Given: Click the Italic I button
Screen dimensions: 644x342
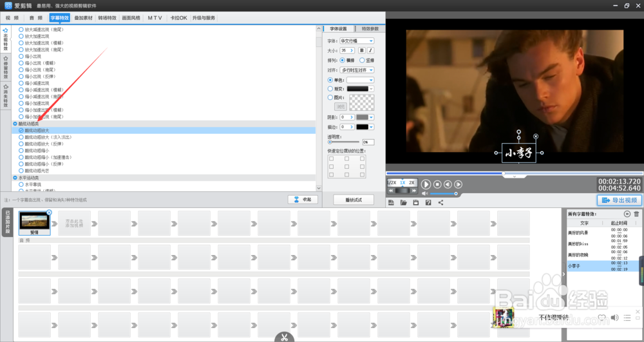Looking at the screenshot, I should [x=370, y=50].
